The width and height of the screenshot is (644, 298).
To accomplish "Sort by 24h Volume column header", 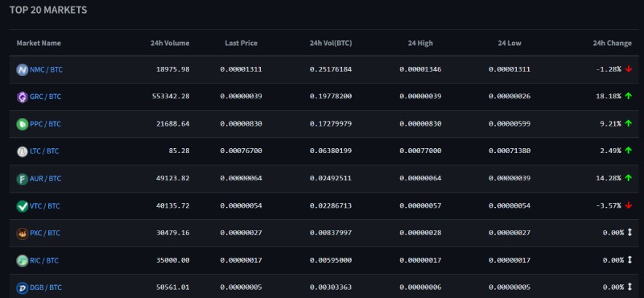I will click(170, 43).
